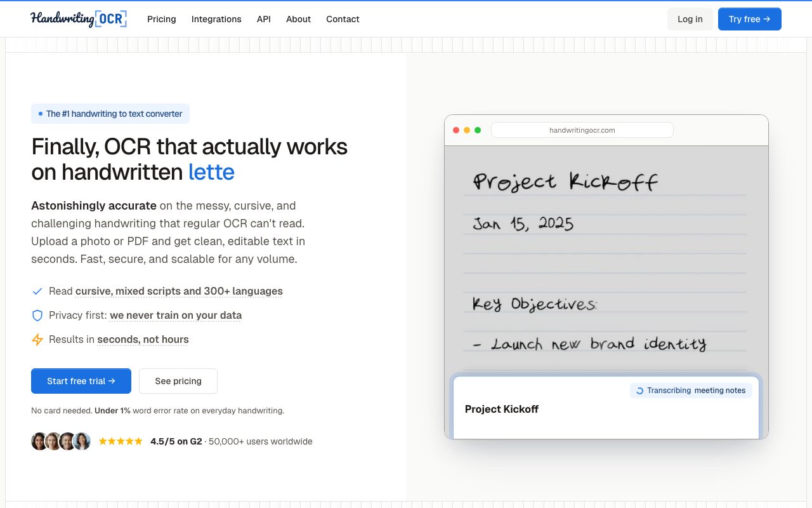812x508 pixels.
Task: Click handwritten 'Launch new brand identity' line
Action: pyautogui.click(x=589, y=344)
